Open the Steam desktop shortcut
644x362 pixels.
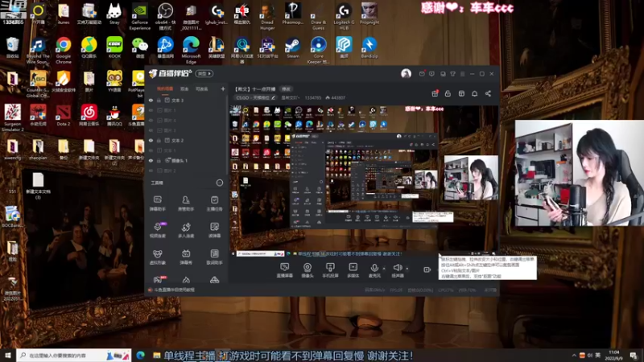tap(293, 47)
